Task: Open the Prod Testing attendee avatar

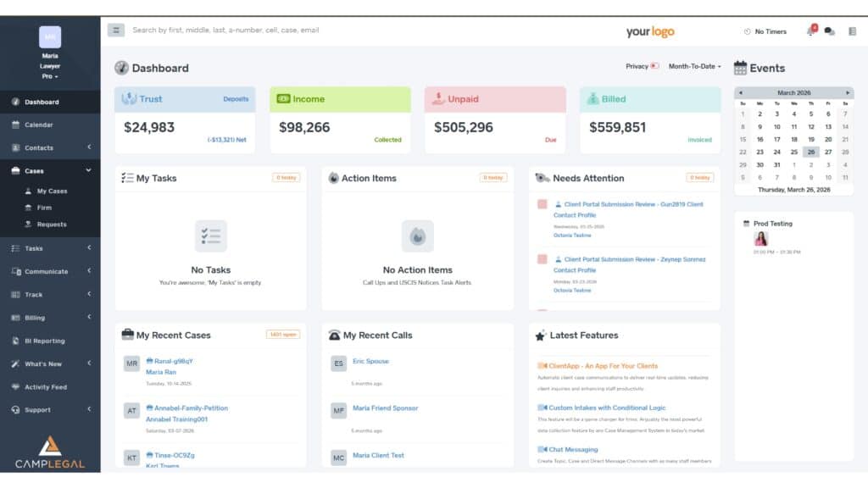Action: (760, 238)
